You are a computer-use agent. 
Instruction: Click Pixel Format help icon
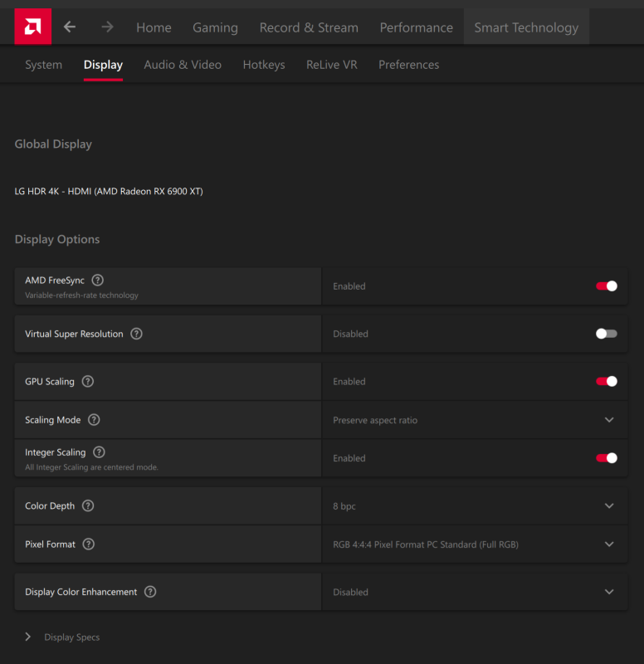(x=89, y=544)
